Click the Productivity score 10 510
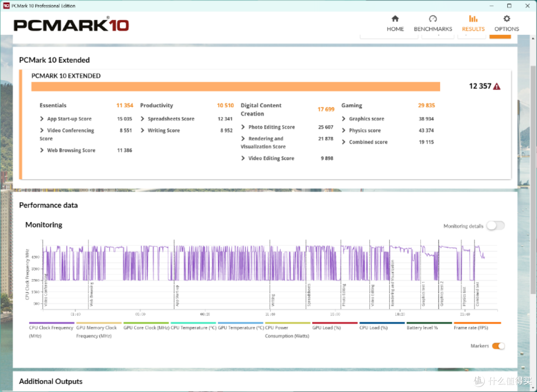Screen dimensions: 537x392 225,105
